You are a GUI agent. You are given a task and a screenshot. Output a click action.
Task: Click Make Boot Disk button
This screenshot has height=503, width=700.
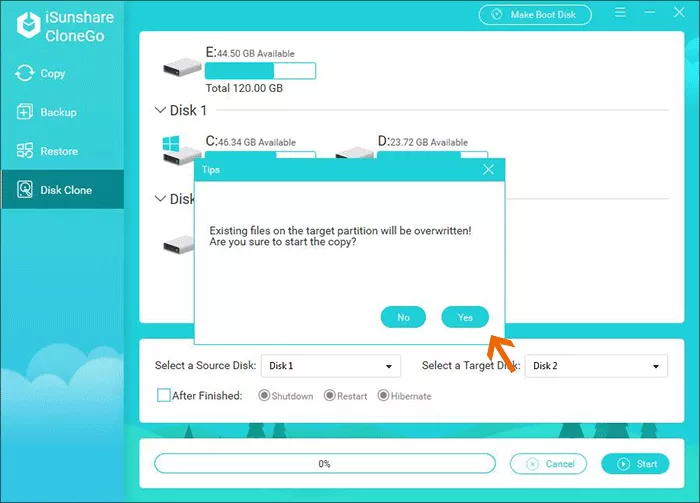535,15
